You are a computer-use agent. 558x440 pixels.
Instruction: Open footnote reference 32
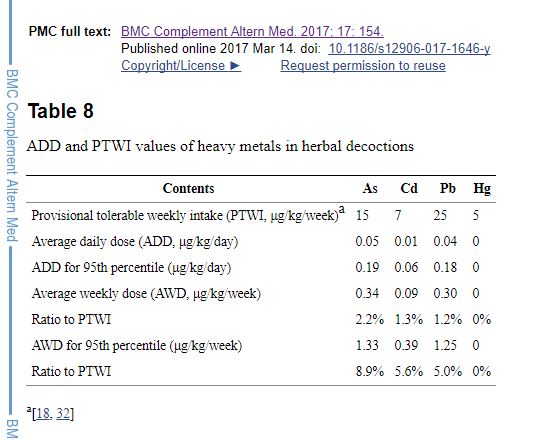[x=63, y=413]
